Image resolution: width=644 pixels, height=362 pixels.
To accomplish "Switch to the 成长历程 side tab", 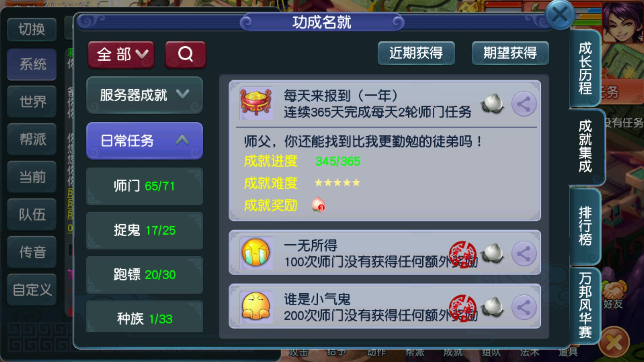I will (x=585, y=68).
